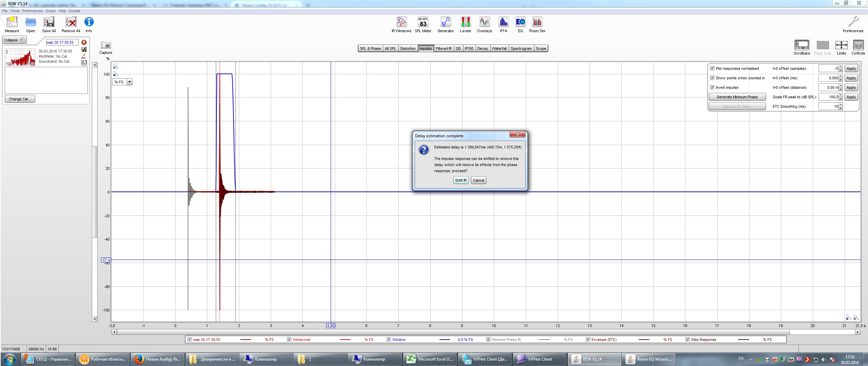
Task: Open graph Limits settings
Action: coord(841,45)
